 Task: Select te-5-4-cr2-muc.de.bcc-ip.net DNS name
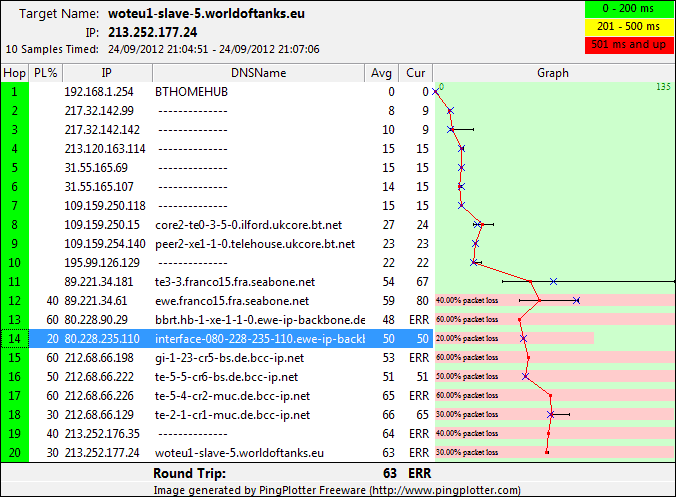pos(232,396)
